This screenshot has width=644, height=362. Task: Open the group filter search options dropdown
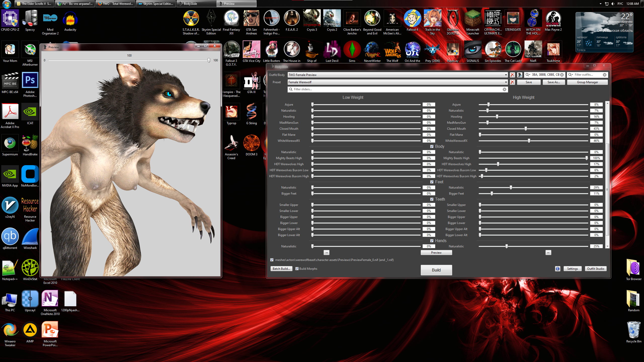(x=528, y=75)
